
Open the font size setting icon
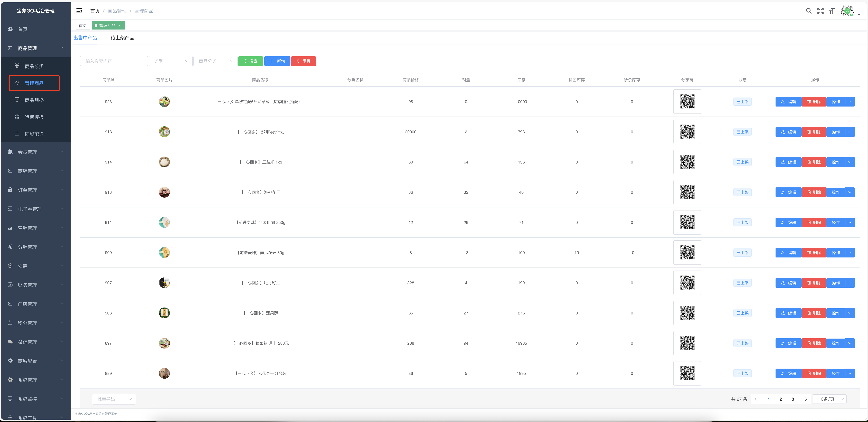[x=832, y=11]
